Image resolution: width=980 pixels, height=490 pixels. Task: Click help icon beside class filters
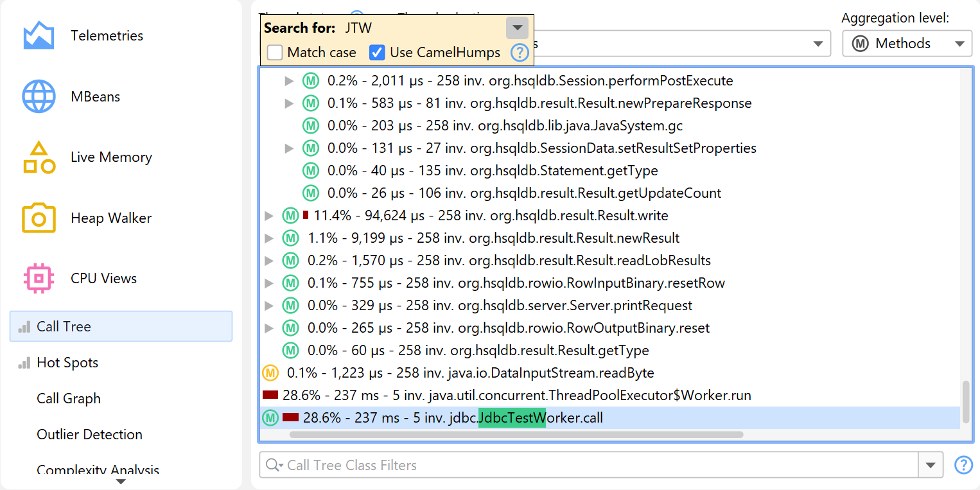[x=963, y=465]
